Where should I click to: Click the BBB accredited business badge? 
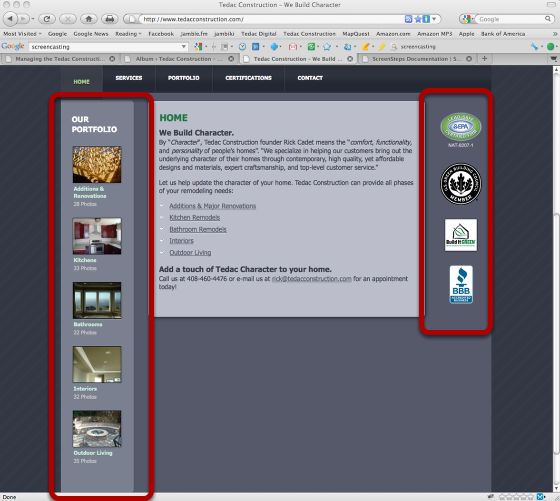[461, 285]
